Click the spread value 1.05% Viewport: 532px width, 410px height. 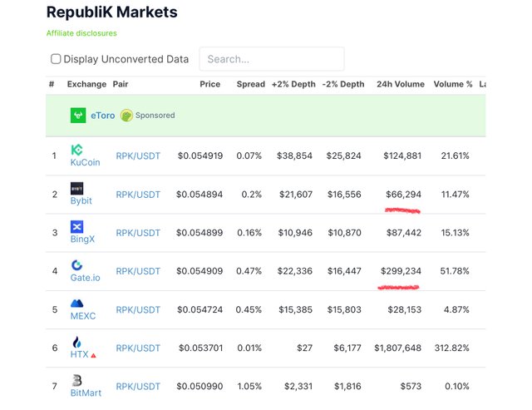pos(249,386)
